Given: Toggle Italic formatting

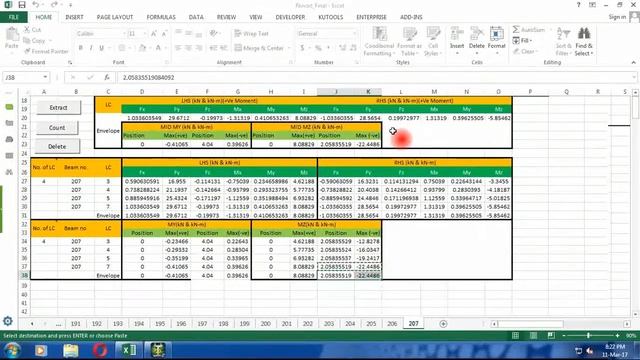Looking at the screenshot, I should (91, 48).
